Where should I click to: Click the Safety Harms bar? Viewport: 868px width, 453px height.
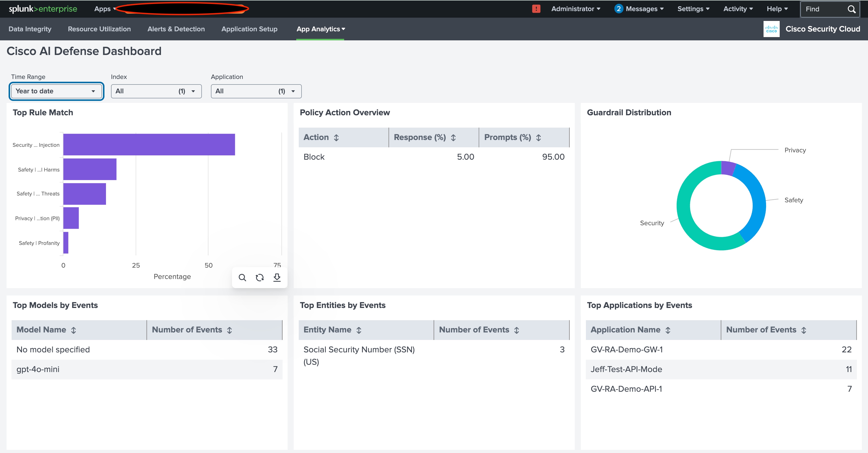90,169
